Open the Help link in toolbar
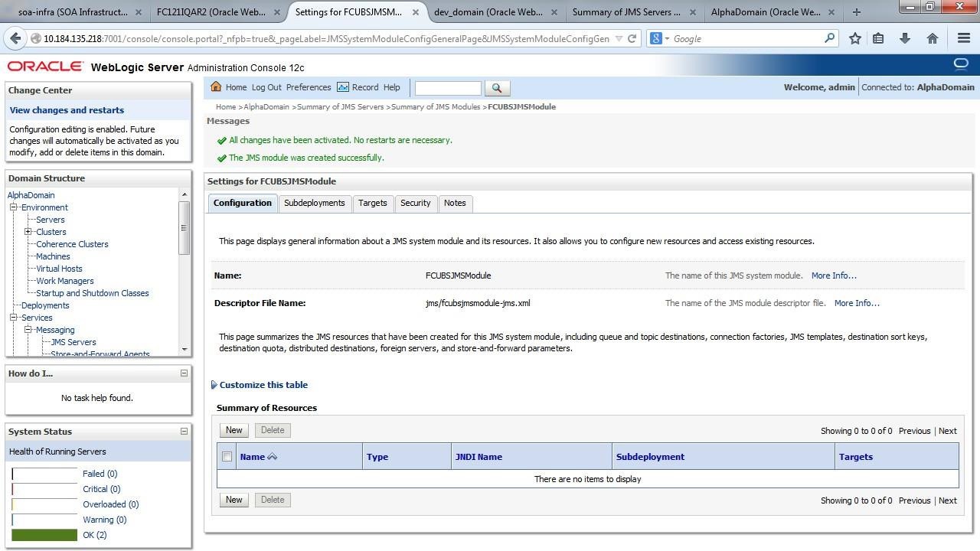The image size is (980, 551). (x=392, y=87)
